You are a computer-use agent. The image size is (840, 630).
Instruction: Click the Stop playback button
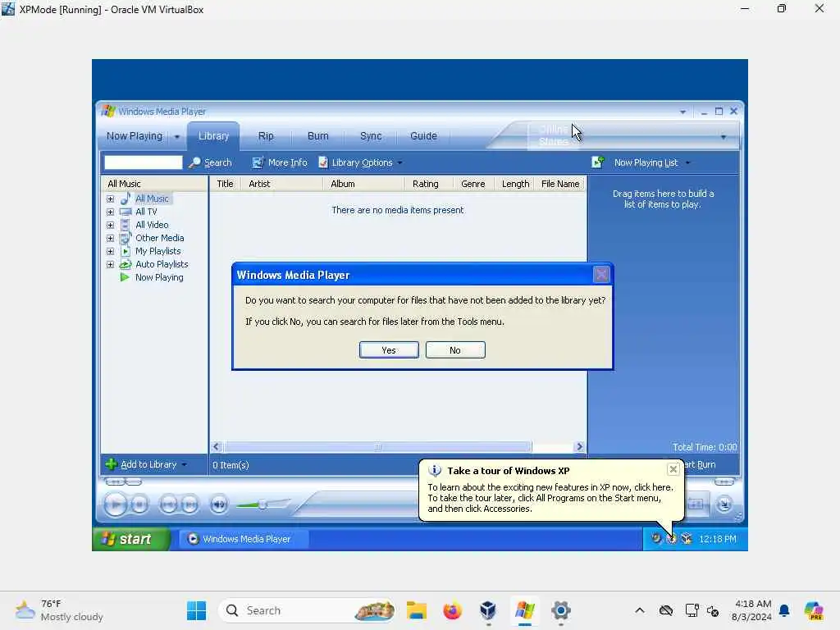[139, 504]
